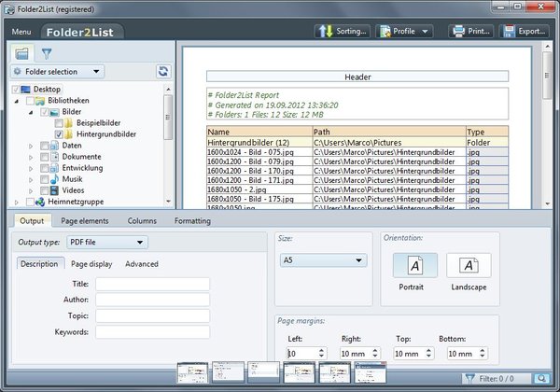Click the folder tree scrollbar thumb
Image resolution: width=560 pixels, height=392 pixels.
click(168, 117)
